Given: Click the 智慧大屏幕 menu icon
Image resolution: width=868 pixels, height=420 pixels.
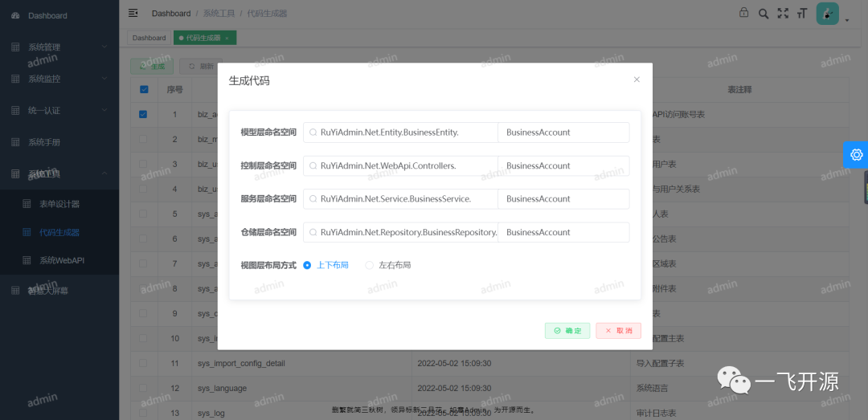Looking at the screenshot, I should pos(15,291).
